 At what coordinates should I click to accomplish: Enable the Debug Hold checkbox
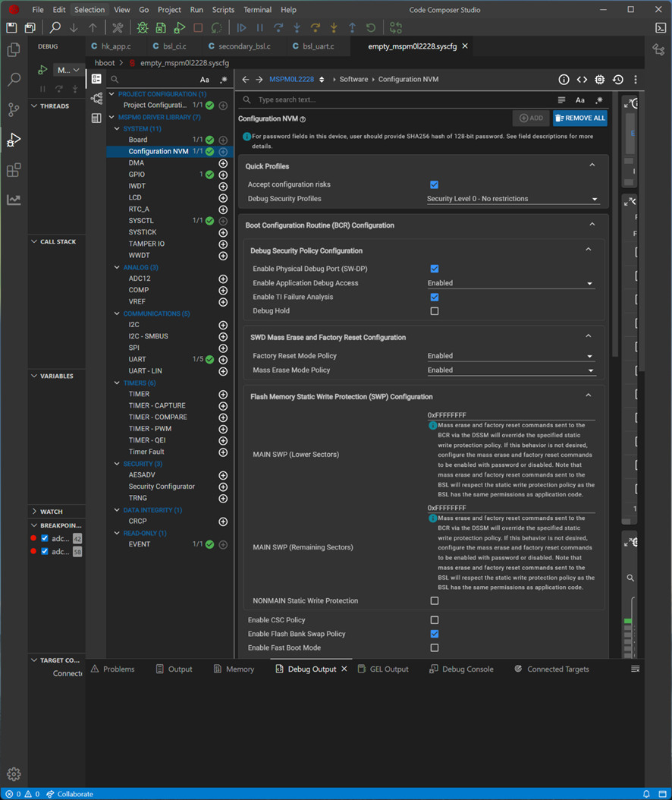click(x=435, y=310)
